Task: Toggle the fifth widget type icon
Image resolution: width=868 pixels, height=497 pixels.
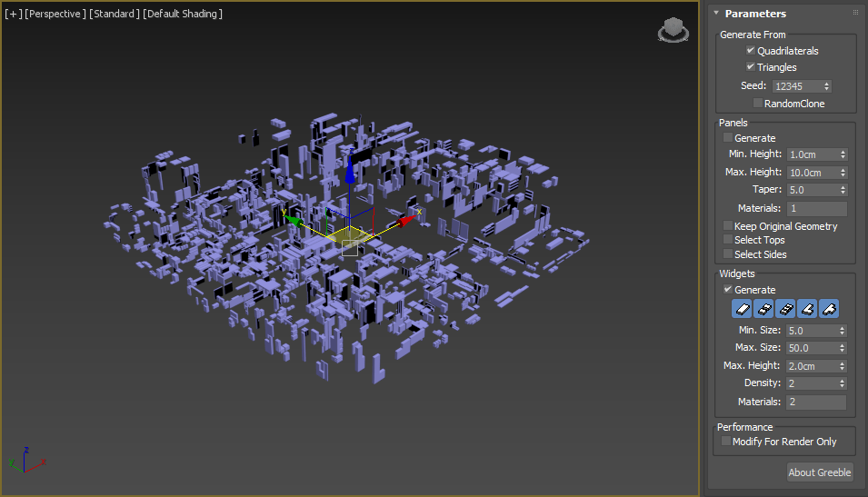Action: 829,309
